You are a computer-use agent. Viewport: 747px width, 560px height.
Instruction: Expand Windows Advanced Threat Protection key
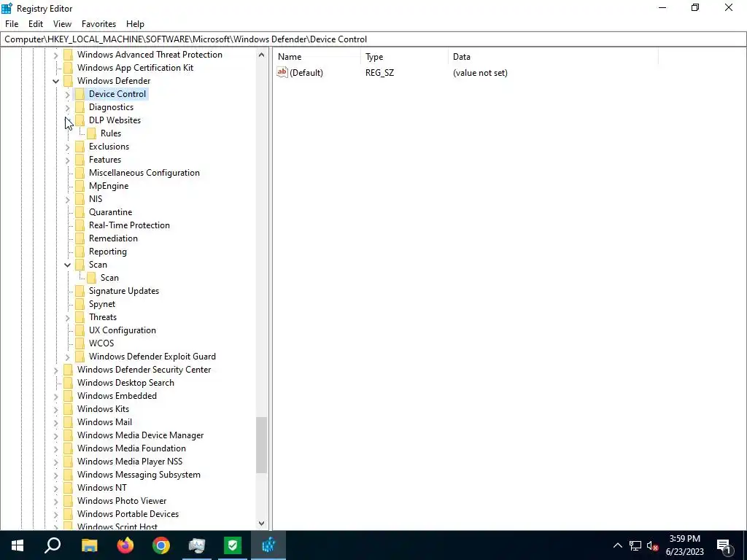(x=55, y=55)
